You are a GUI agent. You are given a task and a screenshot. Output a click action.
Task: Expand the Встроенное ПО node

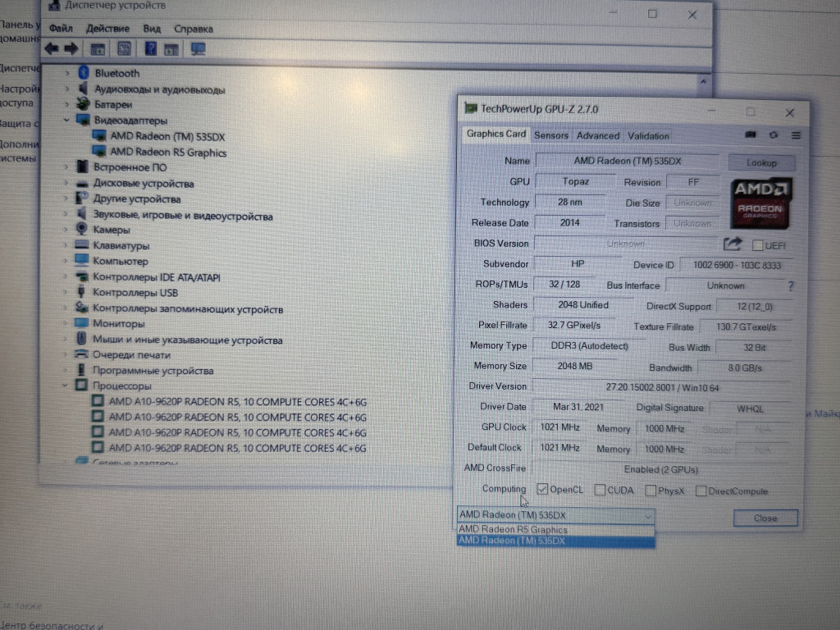pos(66,167)
